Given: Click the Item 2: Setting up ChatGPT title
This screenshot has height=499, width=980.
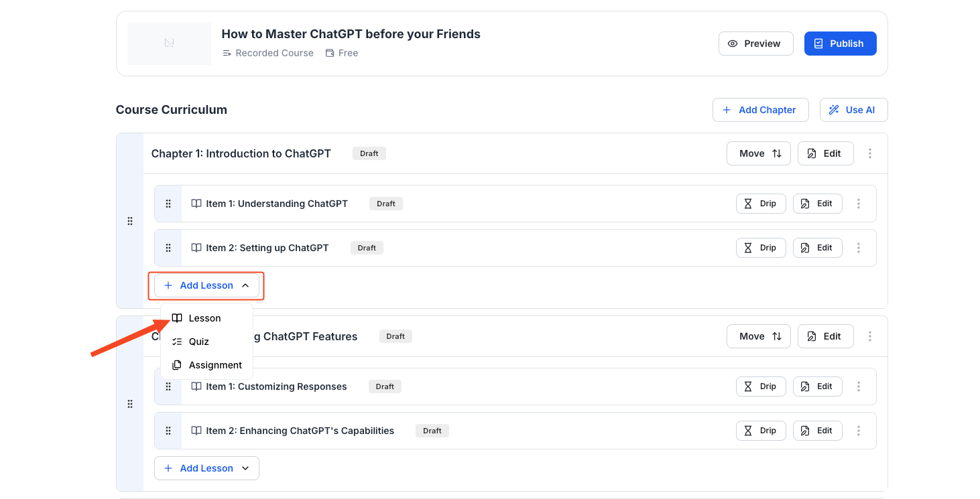Looking at the screenshot, I should click(267, 248).
